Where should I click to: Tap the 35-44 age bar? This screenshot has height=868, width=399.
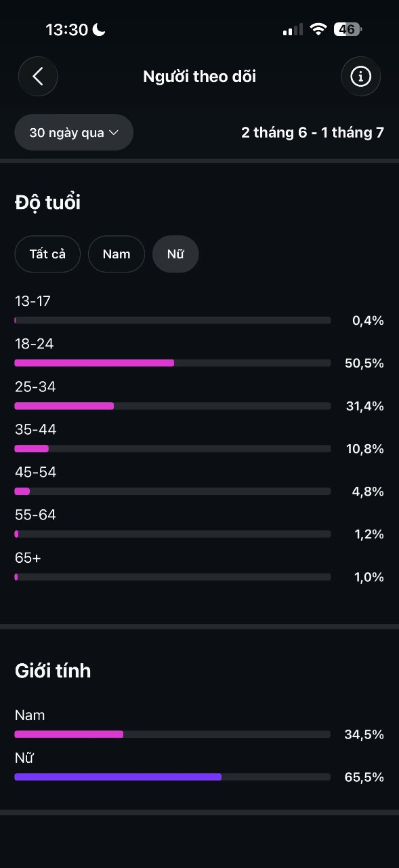point(173,448)
